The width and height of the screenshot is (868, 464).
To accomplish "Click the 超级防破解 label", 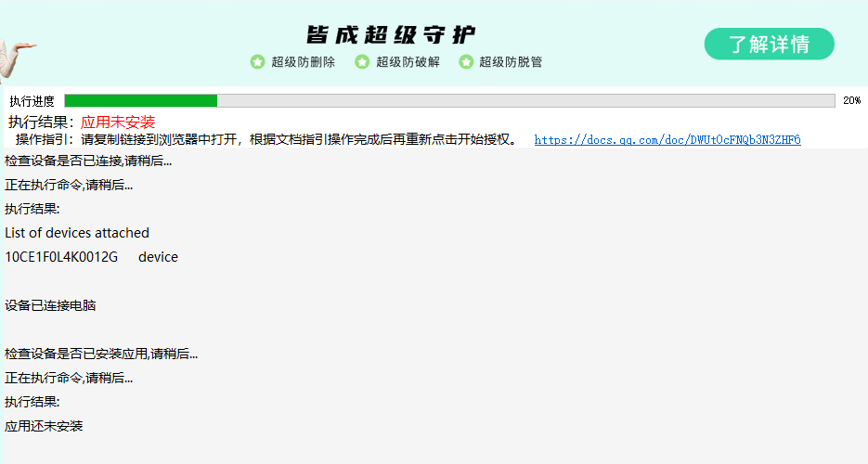I will (408, 62).
